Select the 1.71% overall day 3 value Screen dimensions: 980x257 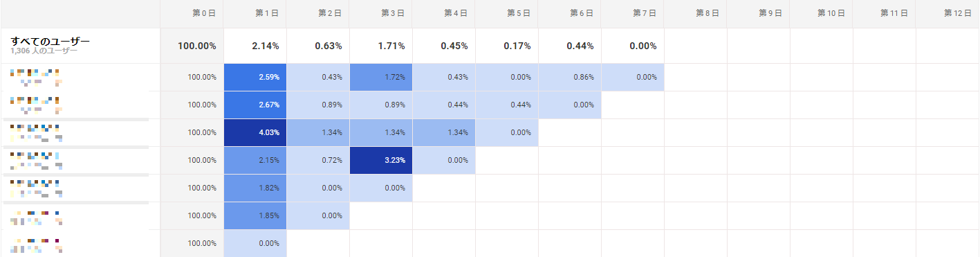coord(391,46)
